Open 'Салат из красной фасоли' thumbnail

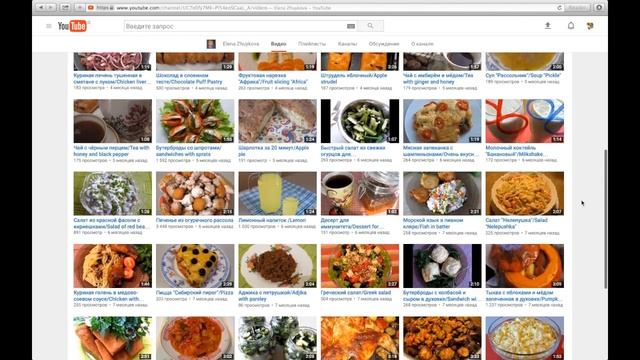click(x=113, y=193)
